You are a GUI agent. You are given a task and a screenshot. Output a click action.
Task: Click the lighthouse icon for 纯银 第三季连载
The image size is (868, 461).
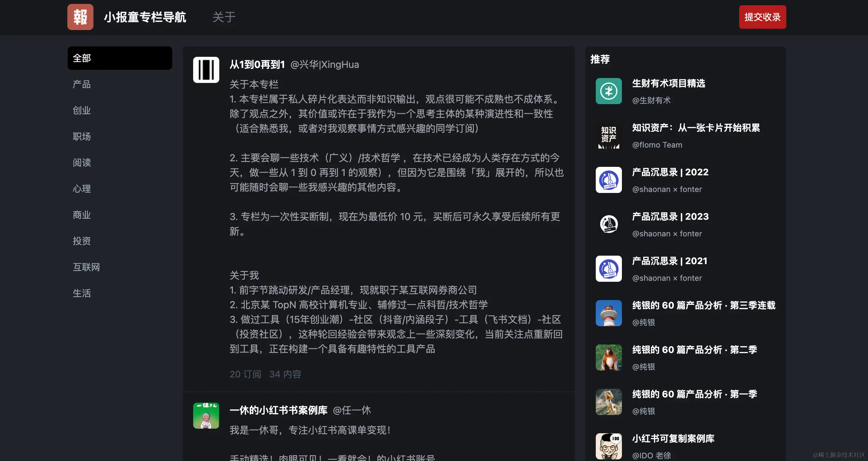(609, 313)
